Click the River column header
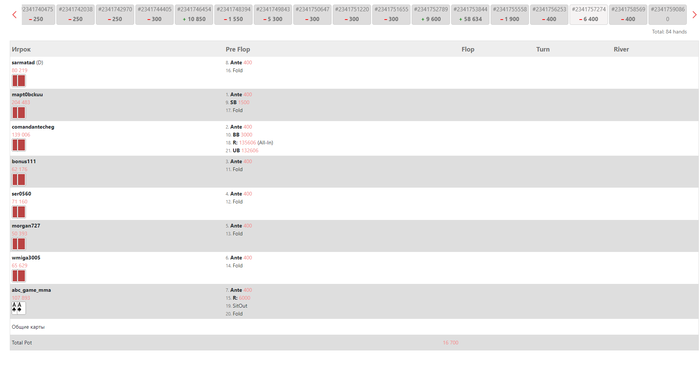700x367 pixels. 621,50
